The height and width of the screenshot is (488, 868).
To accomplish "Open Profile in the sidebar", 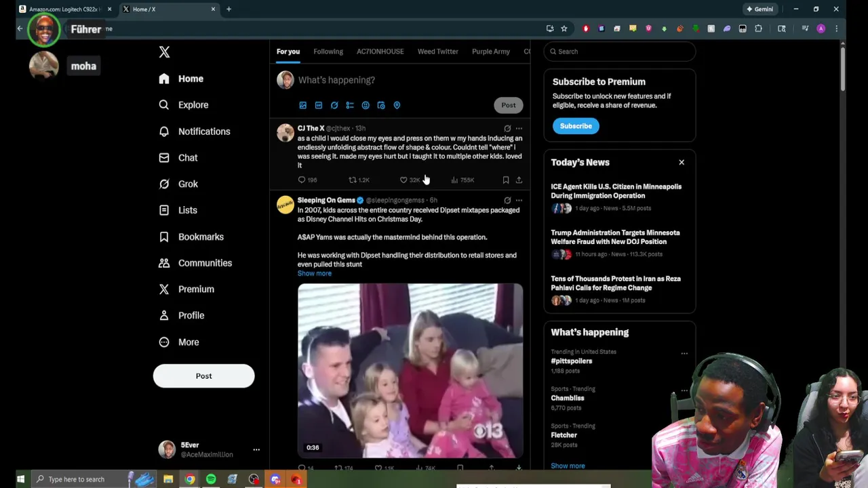I will (x=181, y=315).
